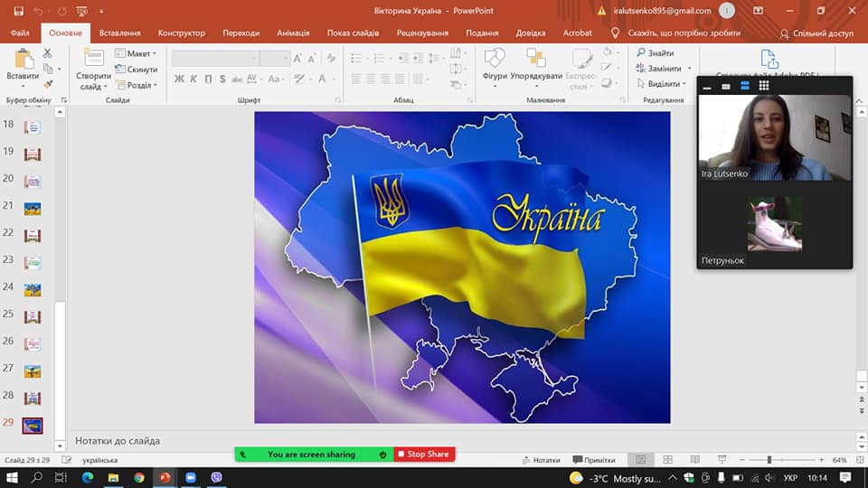Select Reading view icon in status bar

[694, 460]
